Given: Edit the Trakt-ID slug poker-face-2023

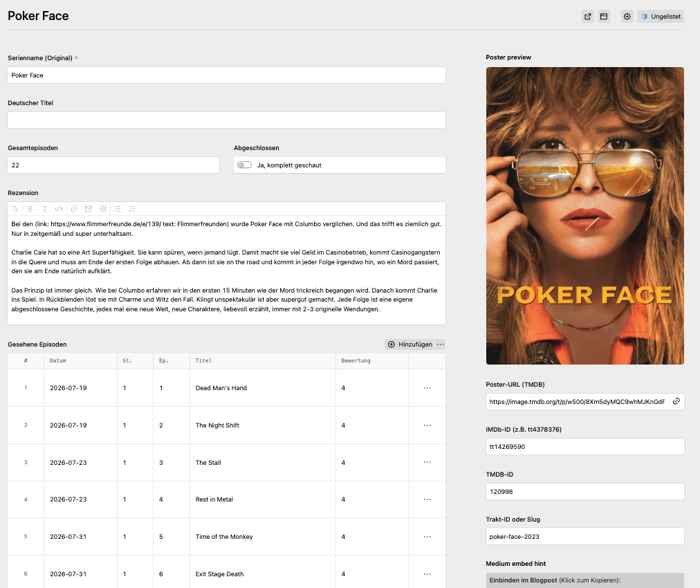Looking at the screenshot, I should 584,536.
